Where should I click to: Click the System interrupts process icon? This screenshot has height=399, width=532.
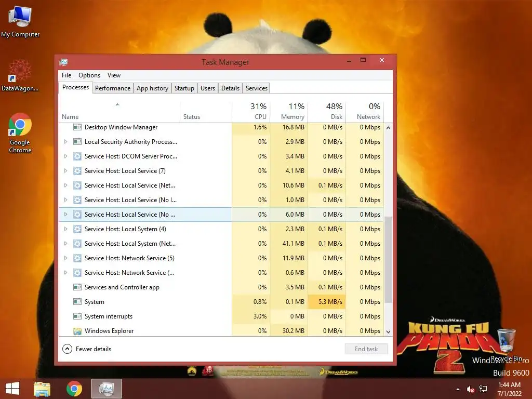[x=77, y=316]
